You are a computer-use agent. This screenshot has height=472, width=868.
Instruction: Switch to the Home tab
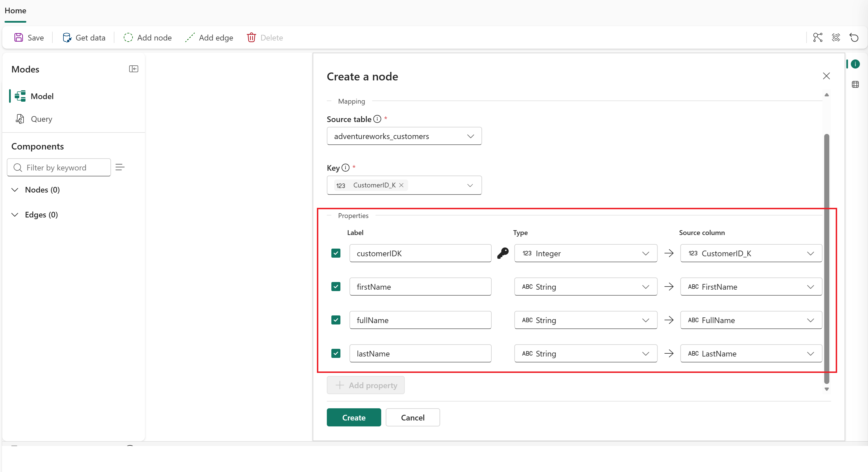coord(15,10)
